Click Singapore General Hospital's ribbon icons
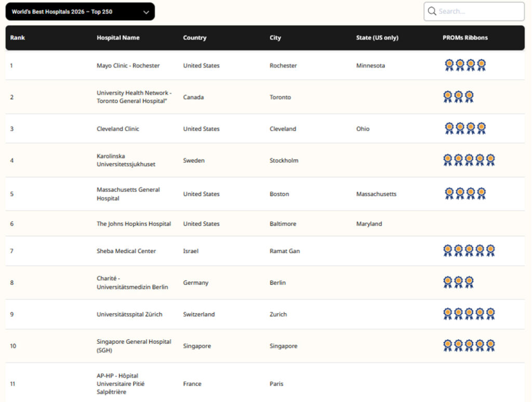This screenshot has width=532, height=402. pos(469,346)
